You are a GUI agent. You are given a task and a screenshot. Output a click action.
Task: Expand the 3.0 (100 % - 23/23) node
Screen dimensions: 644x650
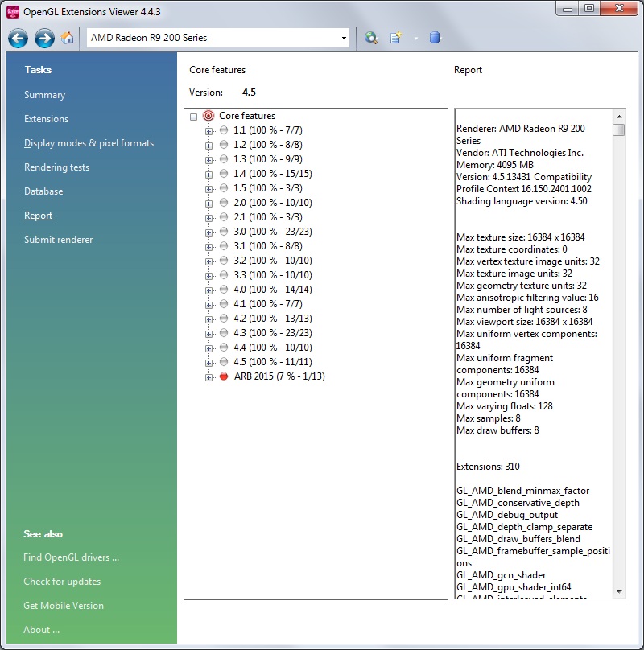208,232
